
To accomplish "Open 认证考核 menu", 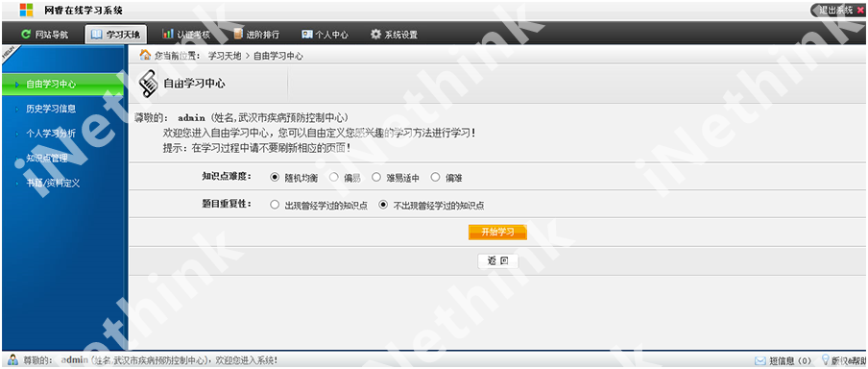I will pyautogui.click(x=186, y=35).
